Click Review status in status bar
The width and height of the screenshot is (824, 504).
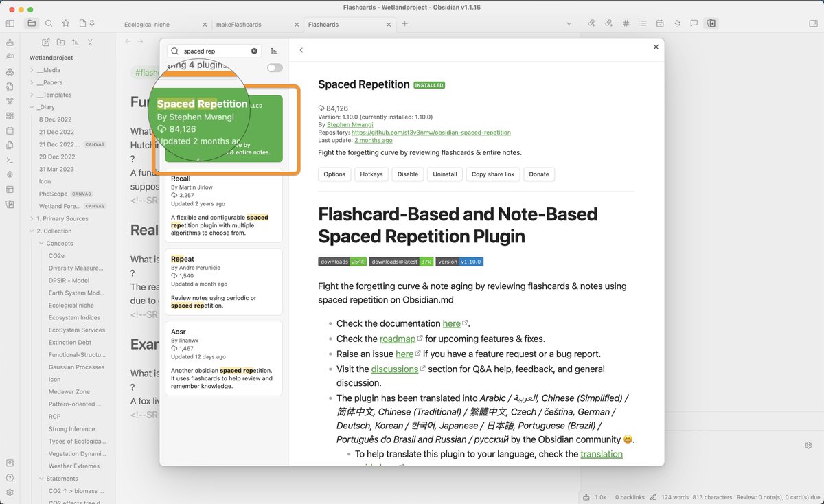tap(777, 496)
